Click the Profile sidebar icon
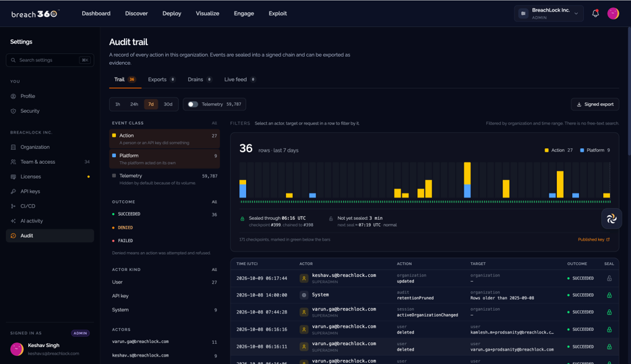Viewport: 631px width, 364px height. (13, 96)
